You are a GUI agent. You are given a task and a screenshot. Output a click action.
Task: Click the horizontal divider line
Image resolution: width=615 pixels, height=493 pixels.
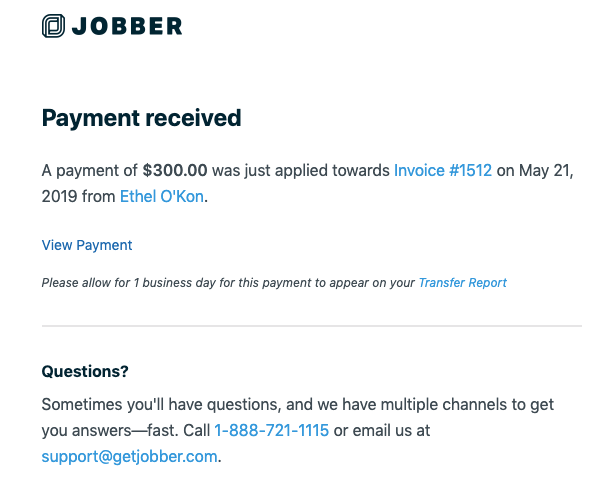pos(312,326)
